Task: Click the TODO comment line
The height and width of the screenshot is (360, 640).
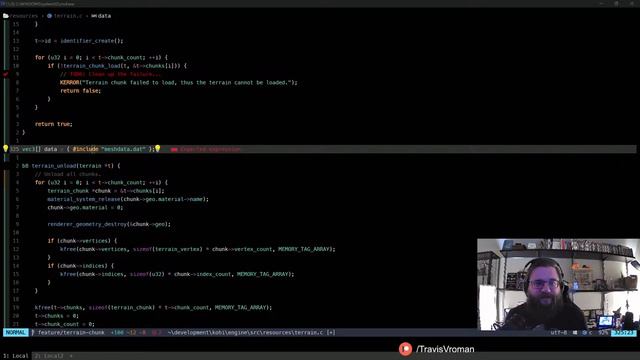Action: [110, 74]
